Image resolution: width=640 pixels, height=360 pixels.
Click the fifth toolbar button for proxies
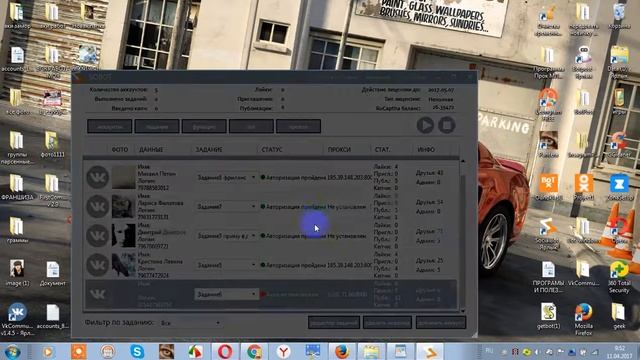298,127
